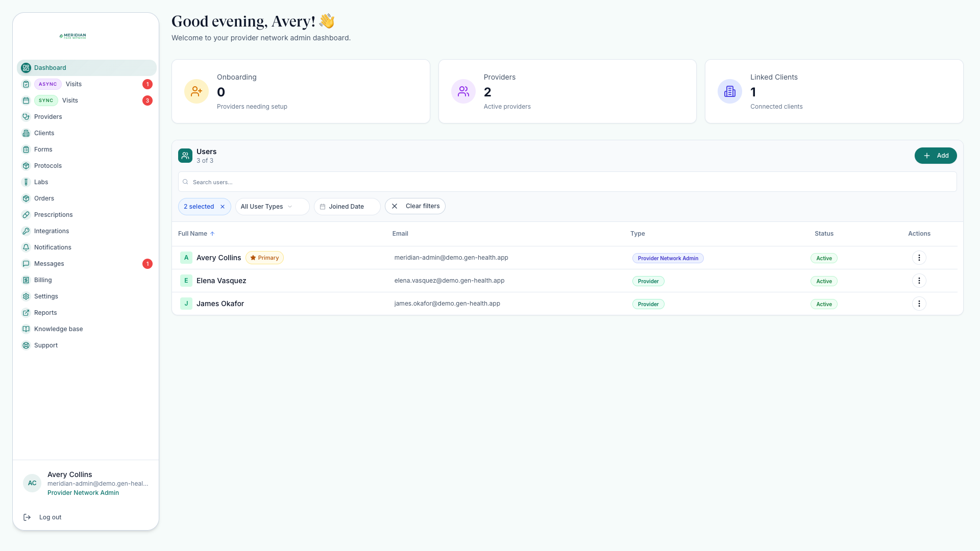Open the Providers sidebar item

pyautogui.click(x=87, y=117)
